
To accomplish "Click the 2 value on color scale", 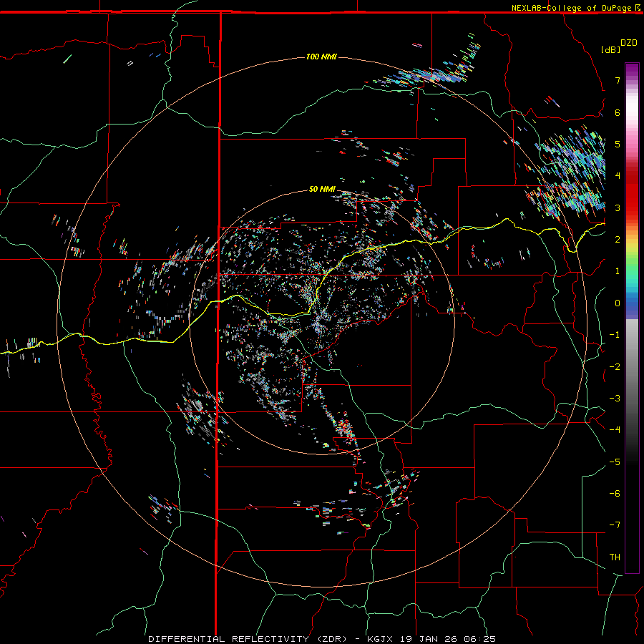I will point(618,240).
